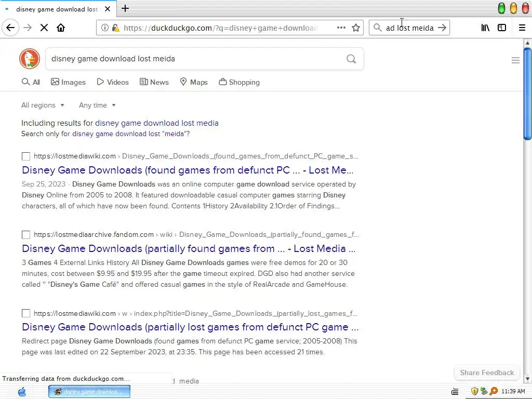532x399 pixels.
Task: Go back with the browser back arrow
Action: coord(10,28)
